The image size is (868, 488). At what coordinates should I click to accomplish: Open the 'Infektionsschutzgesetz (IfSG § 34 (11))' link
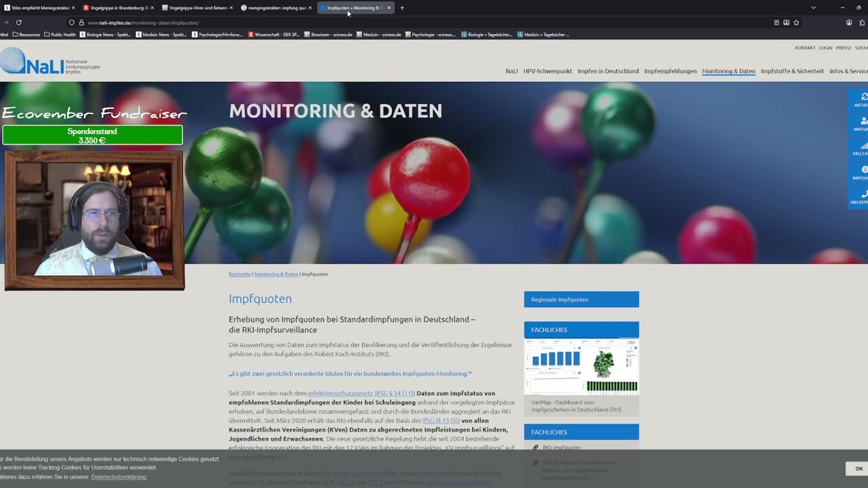tap(361, 393)
